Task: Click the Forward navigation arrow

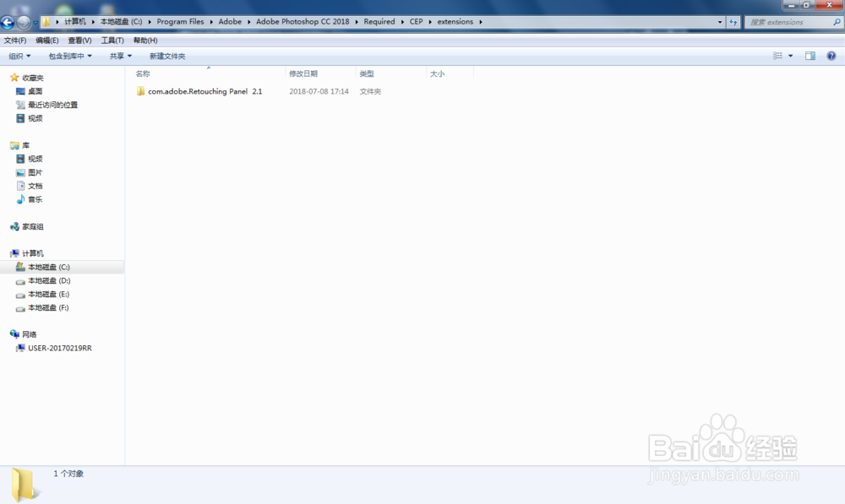Action: click(24, 23)
